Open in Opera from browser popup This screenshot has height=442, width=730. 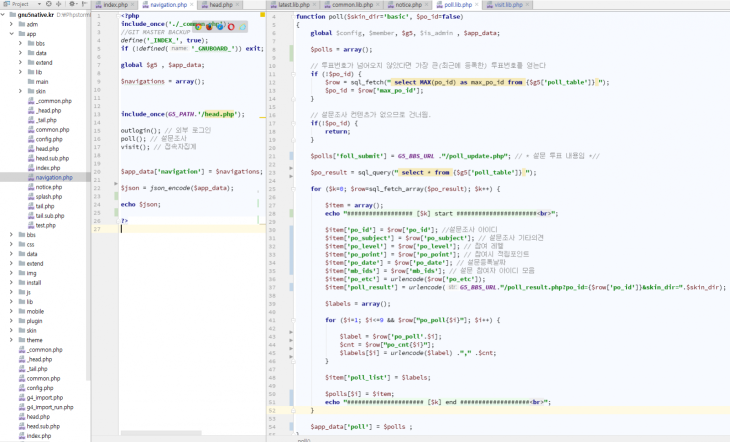231,27
